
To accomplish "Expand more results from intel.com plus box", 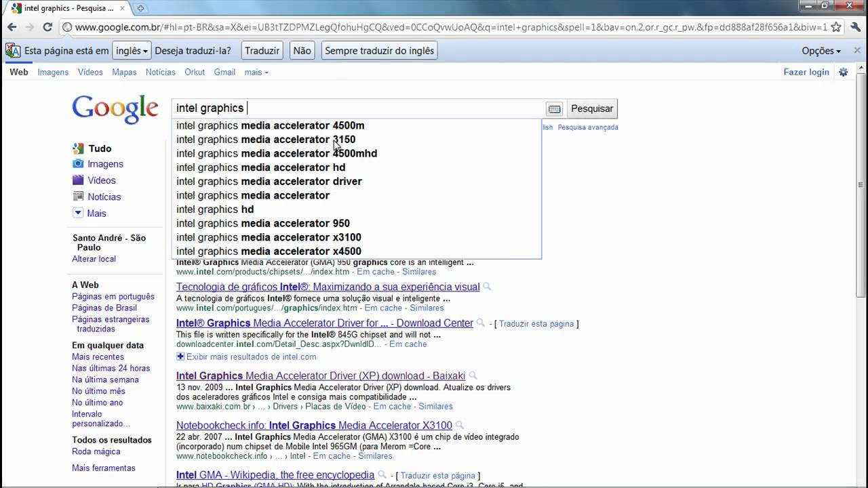I will coord(180,357).
